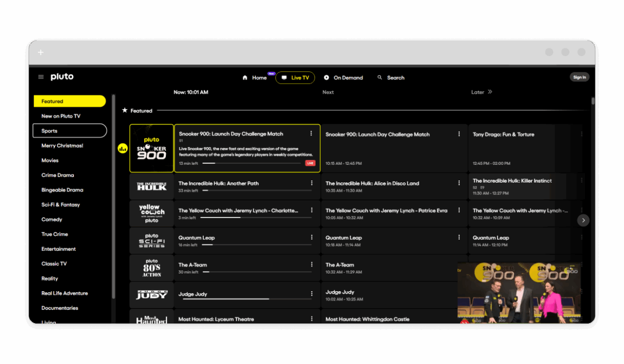This screenshot has height=364, width=624.
Task: Select the Pluto Sci-Fi Series channel logo
Action: coord(151,241)
